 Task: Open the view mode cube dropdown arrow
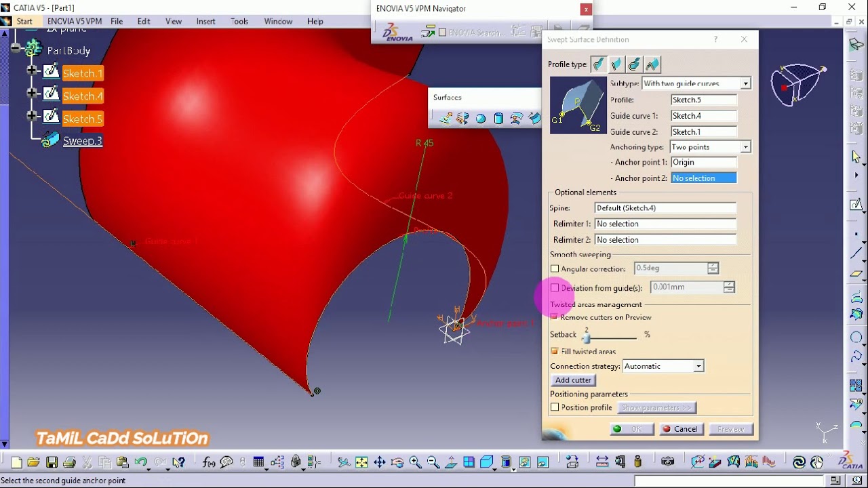[x=495, y=470]
